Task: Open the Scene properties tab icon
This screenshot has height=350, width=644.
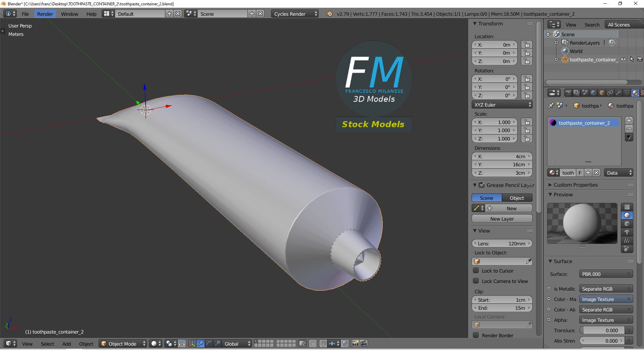Action: (585, 93)
